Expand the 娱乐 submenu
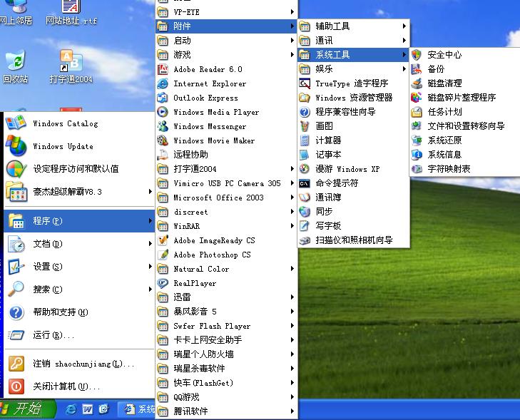Screen dimensions: 520x420 [354, 69]
